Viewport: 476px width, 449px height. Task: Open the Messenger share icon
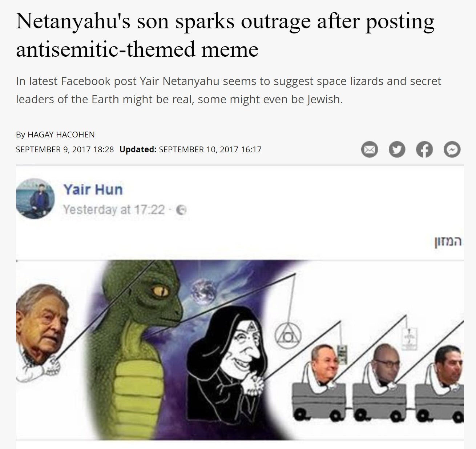point(452,149)
